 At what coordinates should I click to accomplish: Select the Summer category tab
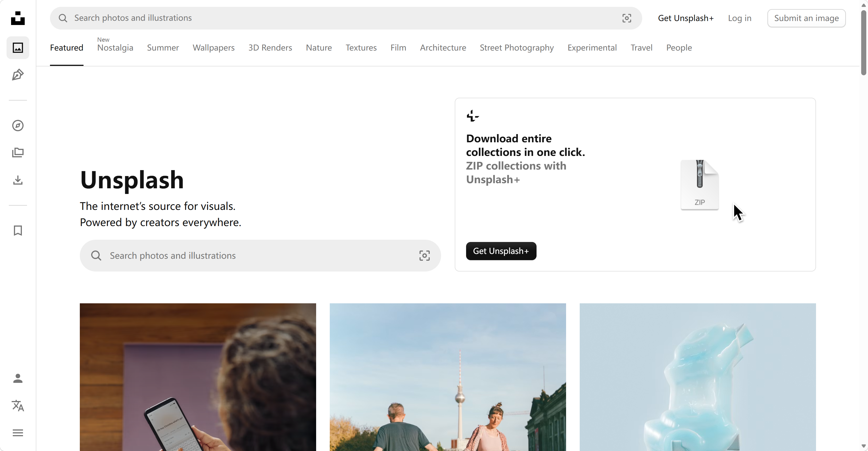click(163, 48)
